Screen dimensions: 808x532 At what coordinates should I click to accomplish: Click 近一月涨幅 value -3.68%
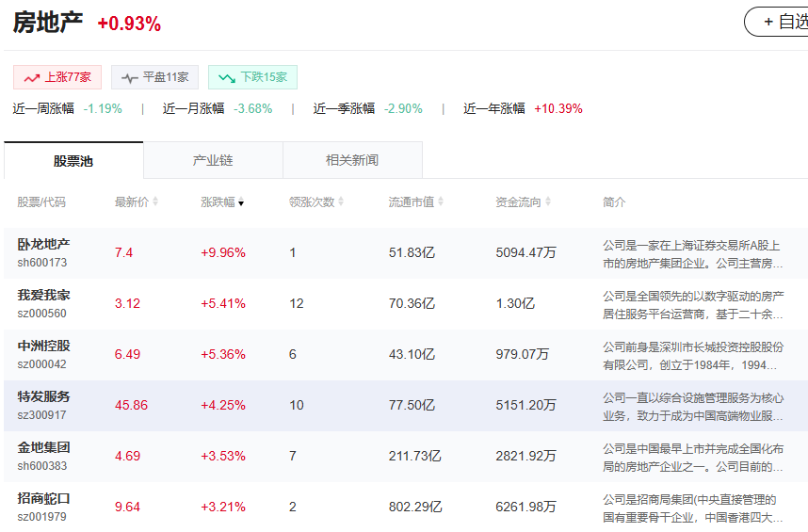click(253, 108)
